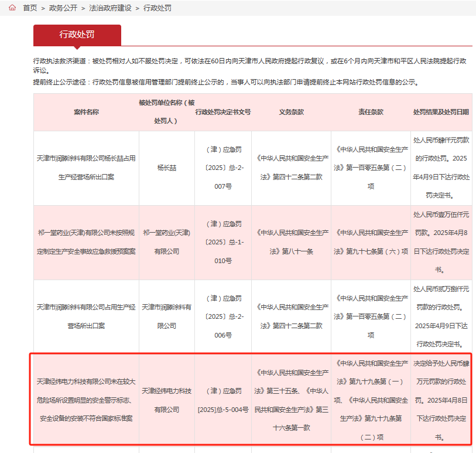
Task: Click the 处罚结果及处罚日期 column header
Action: pos(441,112)
